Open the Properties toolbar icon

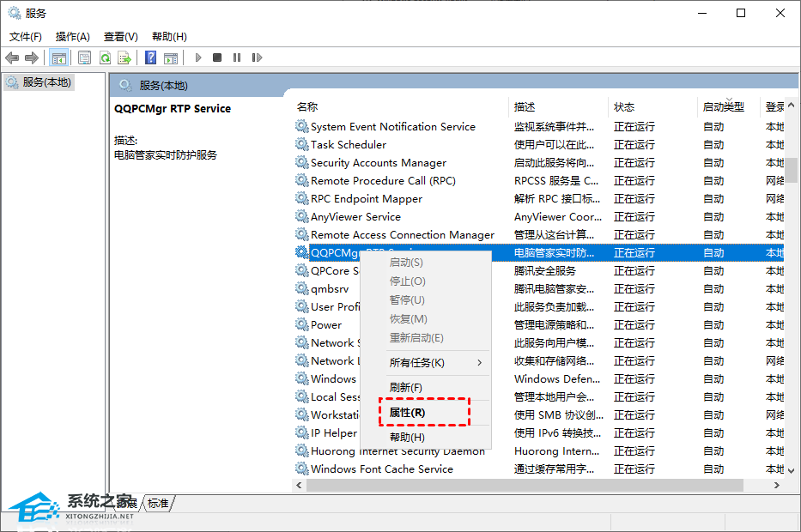pos(85,57)
